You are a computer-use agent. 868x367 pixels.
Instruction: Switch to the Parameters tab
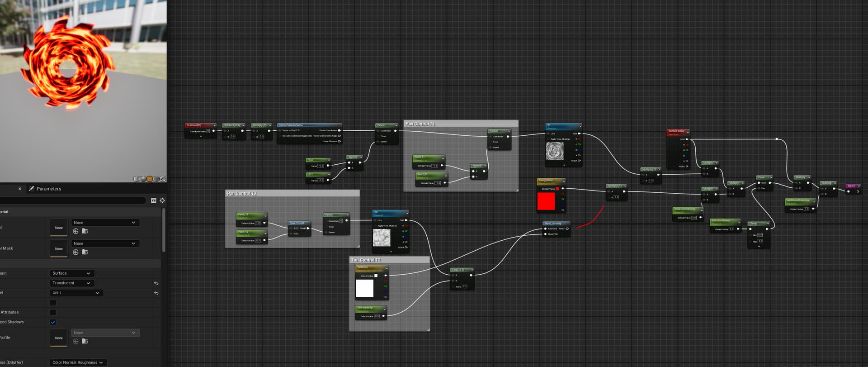(45, 189)
